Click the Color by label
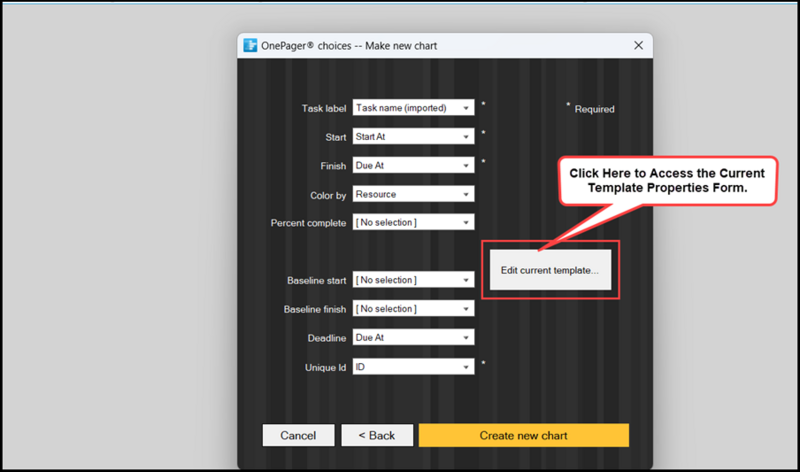This screenshot has height=472, width=800. pos(328,195)
